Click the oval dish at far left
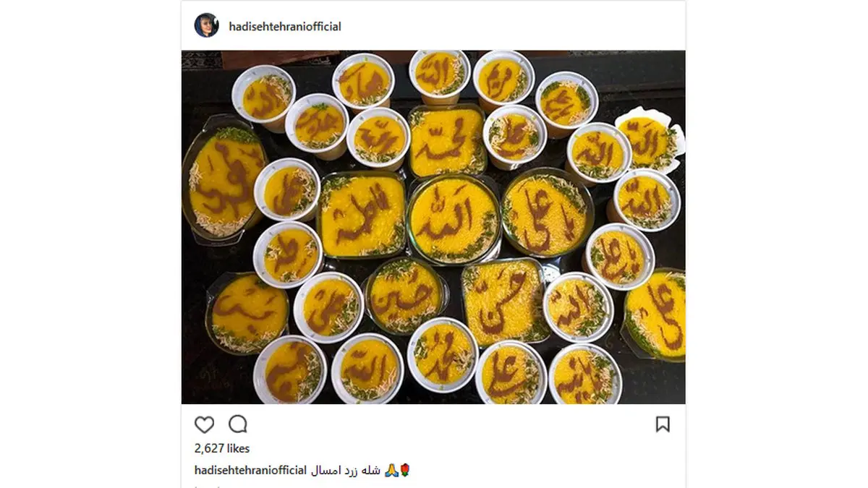The width and height of the screenshot is (868, 488). [224, 179]
